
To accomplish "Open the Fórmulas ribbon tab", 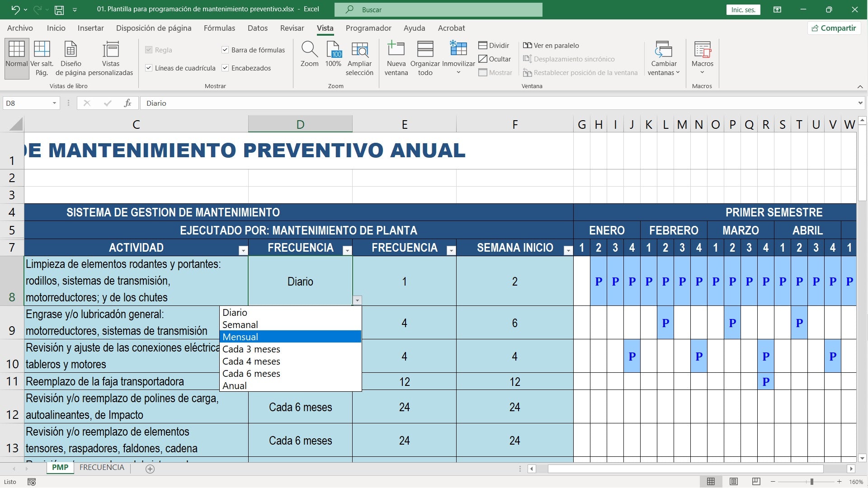I will (x=219, y=28).
